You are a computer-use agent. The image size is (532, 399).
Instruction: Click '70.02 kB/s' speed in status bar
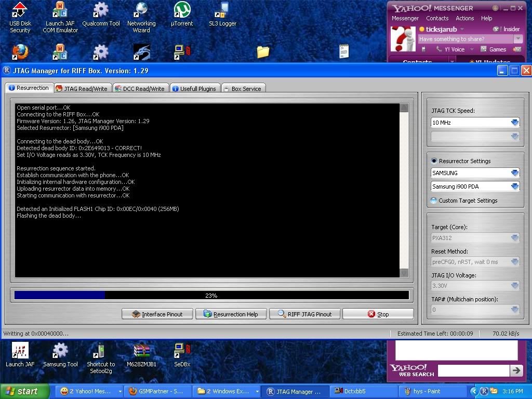(x=506, y=334)
